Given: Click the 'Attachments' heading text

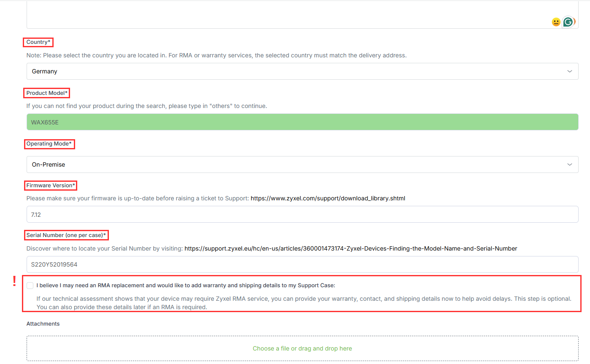Looking at the screenshot, I should point(43,324).
